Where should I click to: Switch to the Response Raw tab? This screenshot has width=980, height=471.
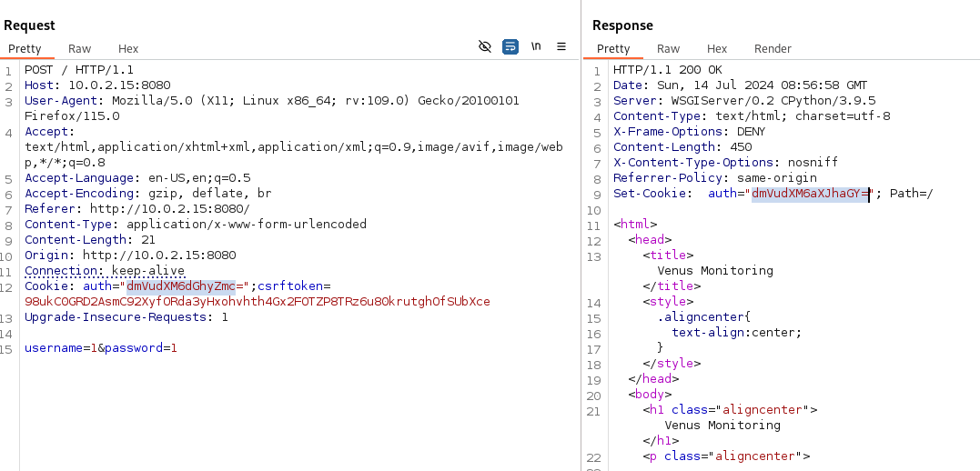pos(668,48)
